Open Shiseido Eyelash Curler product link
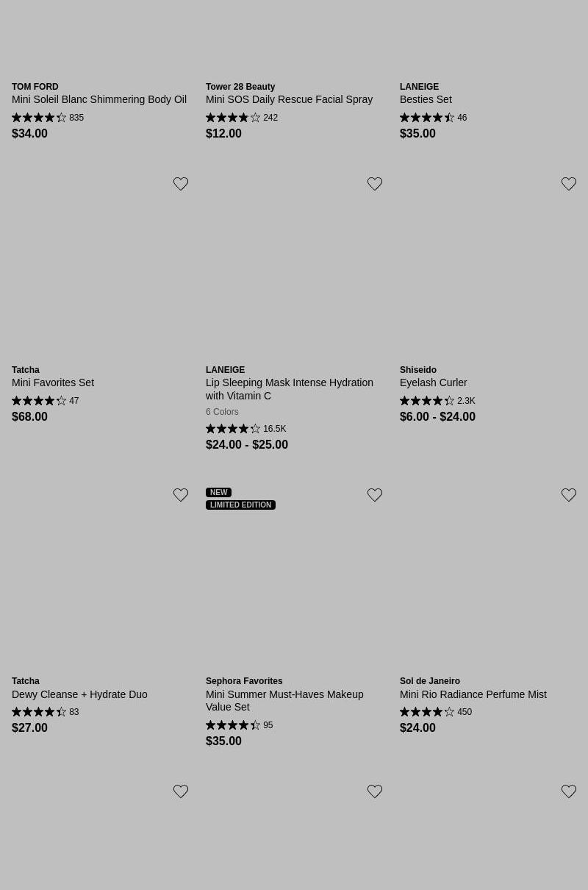The width and height of the screenshot is (588, 890). (433, 382)
